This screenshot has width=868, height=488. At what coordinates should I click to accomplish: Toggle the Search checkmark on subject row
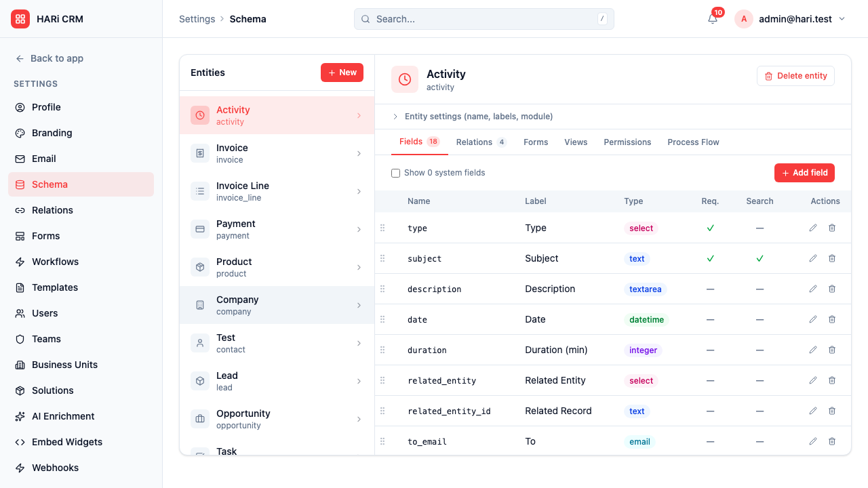759,258
